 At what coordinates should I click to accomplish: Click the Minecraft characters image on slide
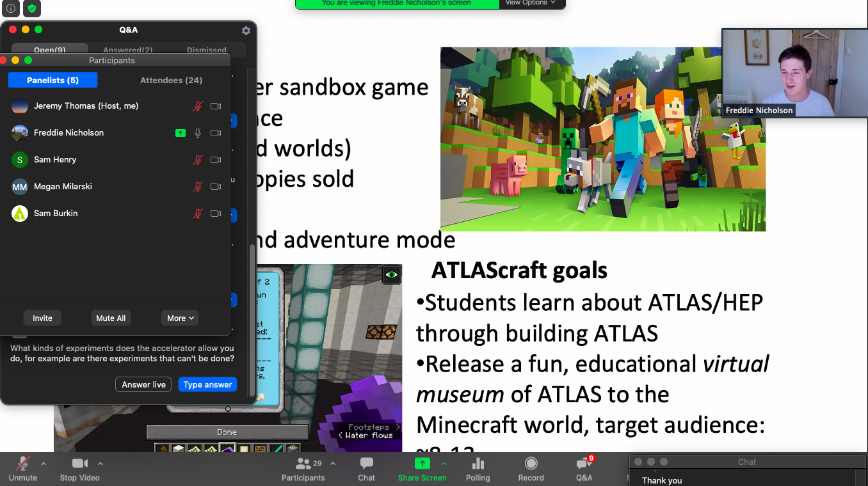coord(603,139)
